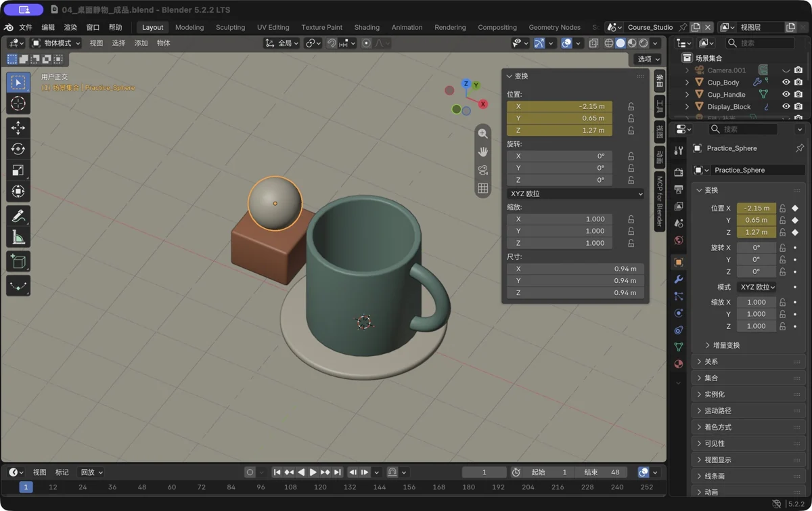Viewport: 812px width, 511px height.
Task: Open the 标记 menu in the timeline
Action: point(62,472)
